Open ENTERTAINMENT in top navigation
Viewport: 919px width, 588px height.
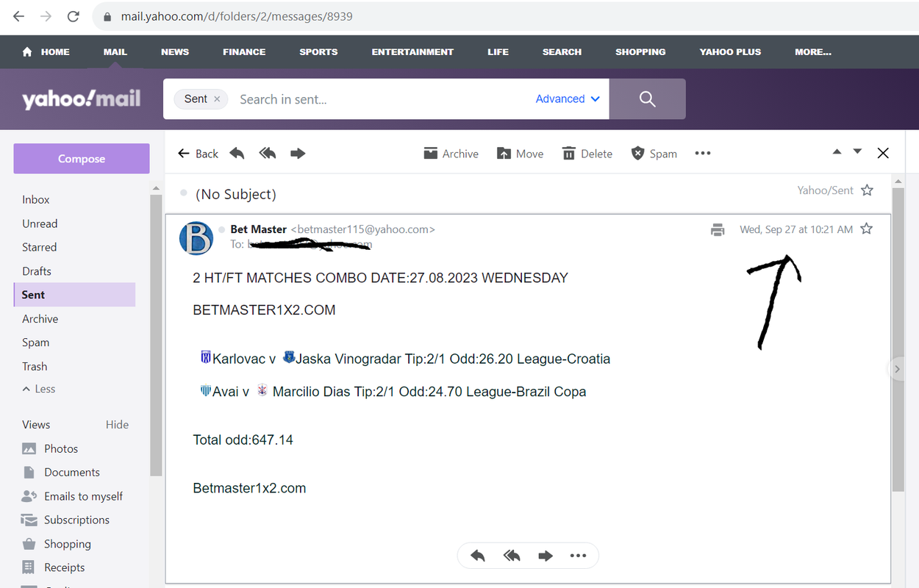[412, 52]
